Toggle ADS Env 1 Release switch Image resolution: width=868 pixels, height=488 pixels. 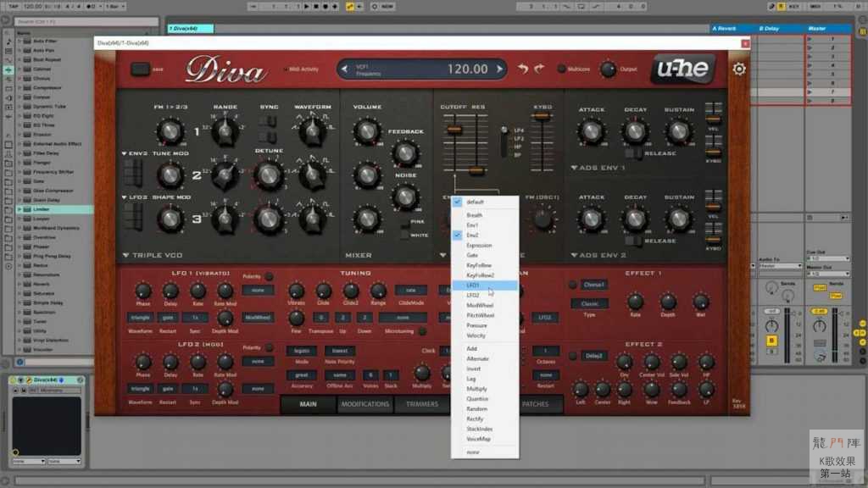click(633, 153)
